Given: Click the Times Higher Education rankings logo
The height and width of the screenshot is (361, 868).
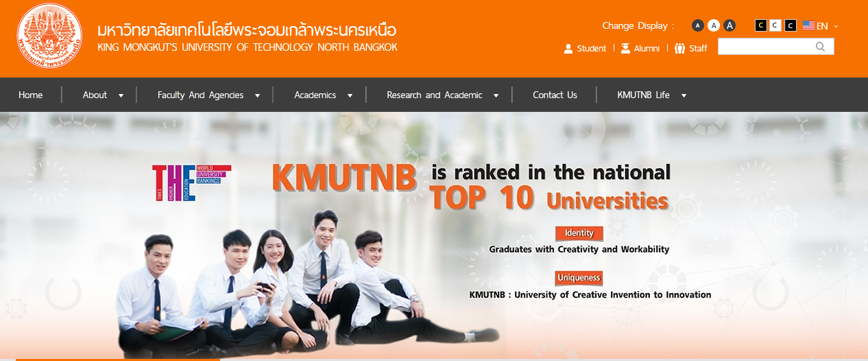Looking at the screenshot, I should tap(191, 183).
